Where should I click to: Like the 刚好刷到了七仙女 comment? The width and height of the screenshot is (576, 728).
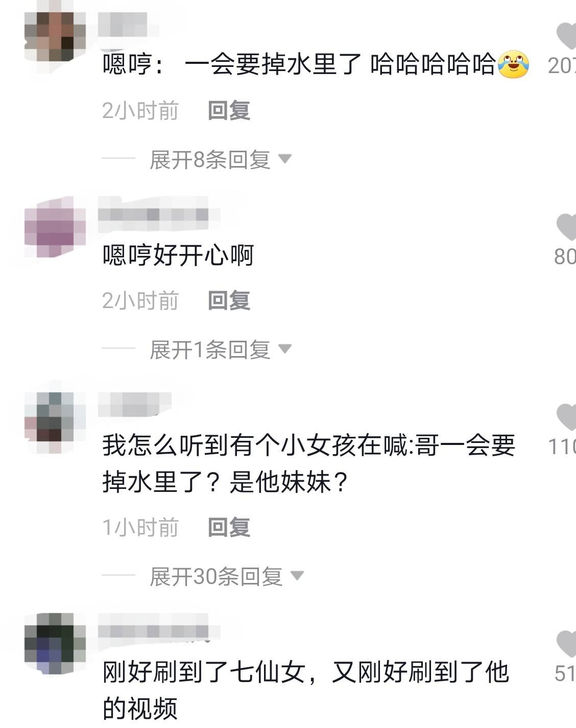[566, 644]
